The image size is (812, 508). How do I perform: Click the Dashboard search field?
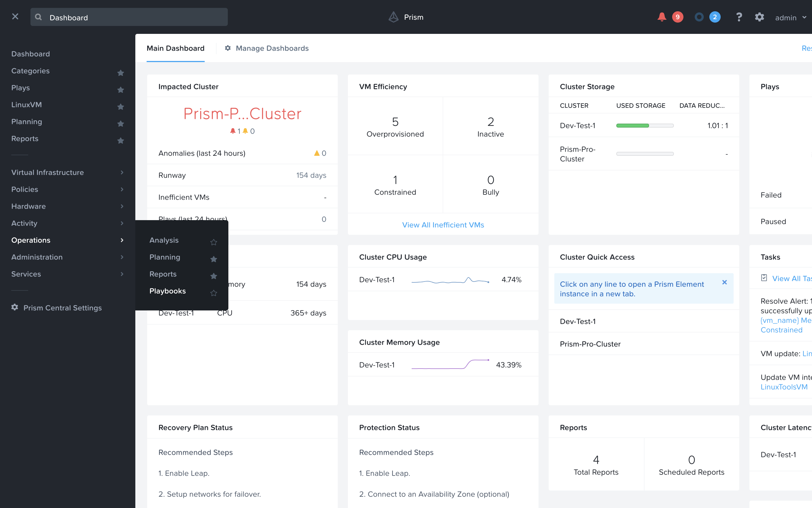129,17
